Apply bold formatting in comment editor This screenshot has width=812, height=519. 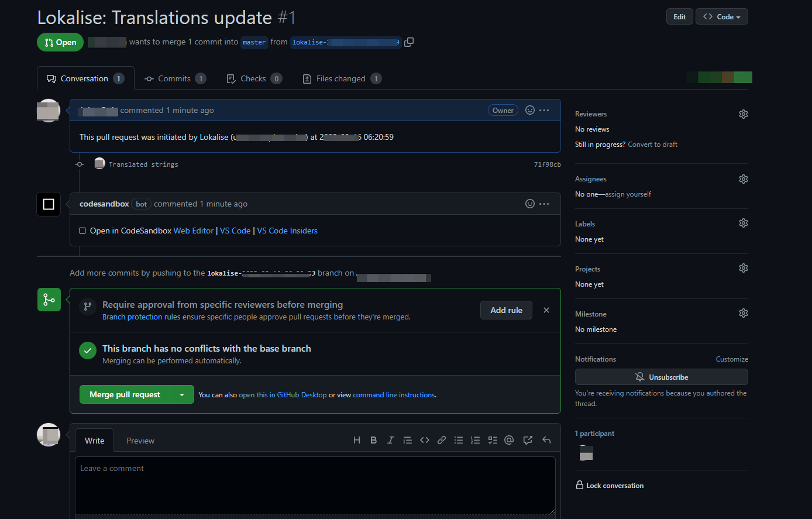tap(373, 441)
